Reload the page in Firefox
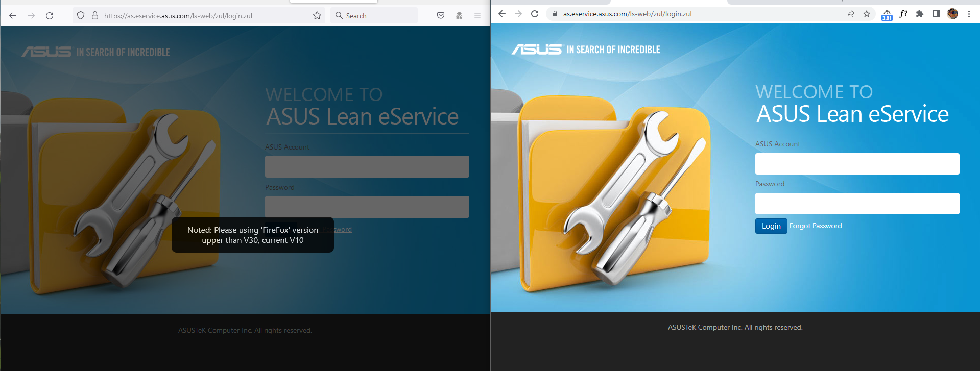The image size is (980, 371). [50, 16]
